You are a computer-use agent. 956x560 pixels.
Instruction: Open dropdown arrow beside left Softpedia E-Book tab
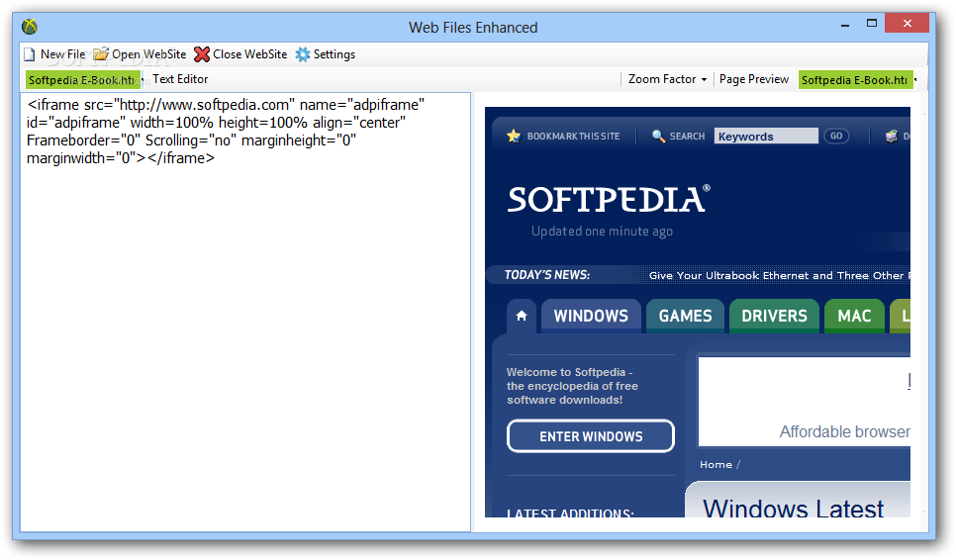[143, 80]
